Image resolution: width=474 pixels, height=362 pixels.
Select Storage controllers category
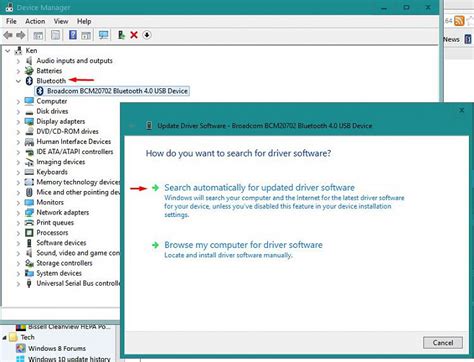tap(64, 263)
